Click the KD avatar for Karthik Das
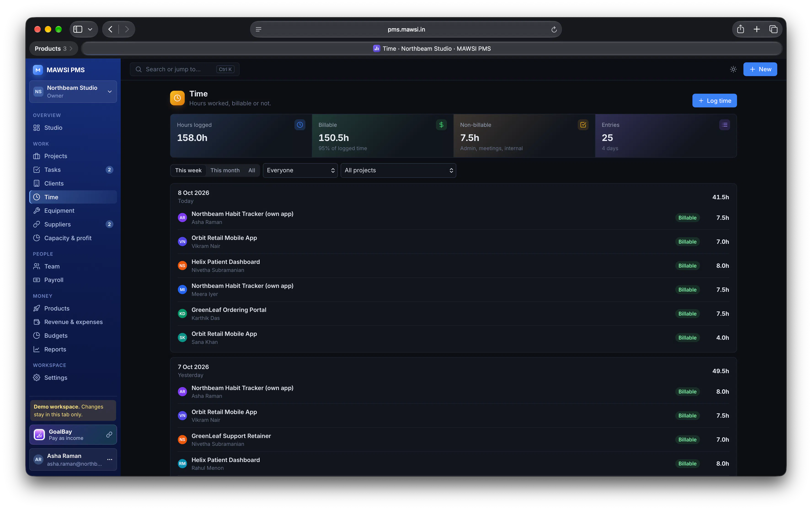This screenshot has width=812, height=510. click(182, 313)
